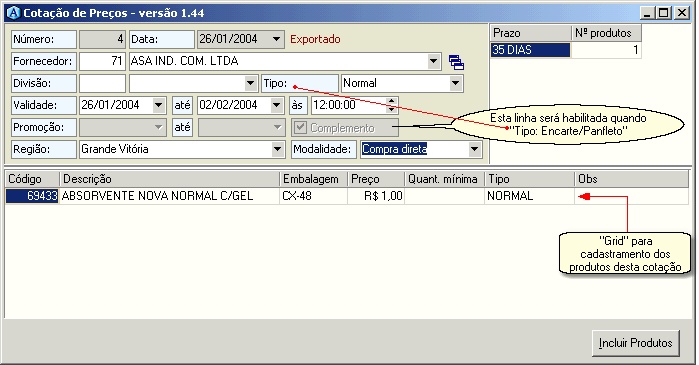Open Validade end date 02/02/2004 dropdown
This screenshot has height=365, width=699.
click(x=276, y=106)
